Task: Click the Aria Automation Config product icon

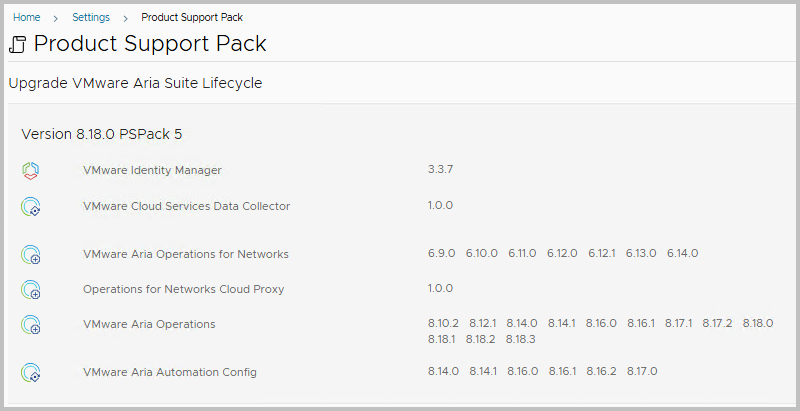Action: pyautogui.click(x=31, y=372)
